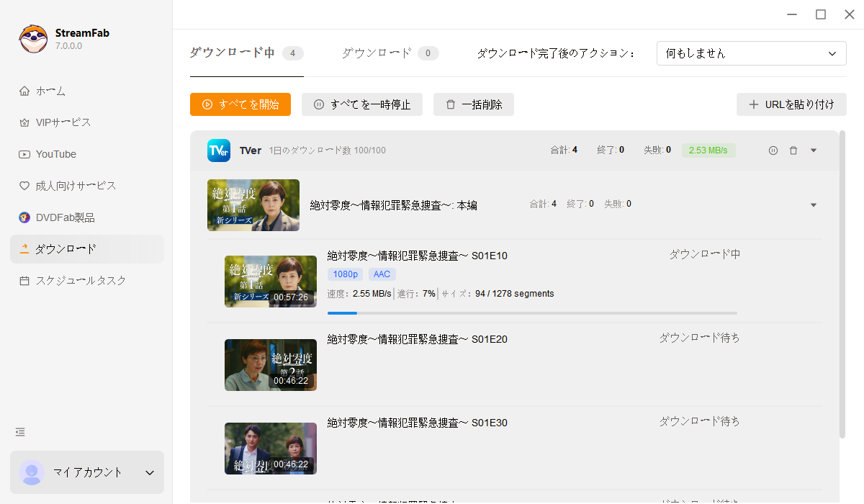Click the StreamFab sloth logo
Viewport: 864px width, 504px height.
[32, 38]
